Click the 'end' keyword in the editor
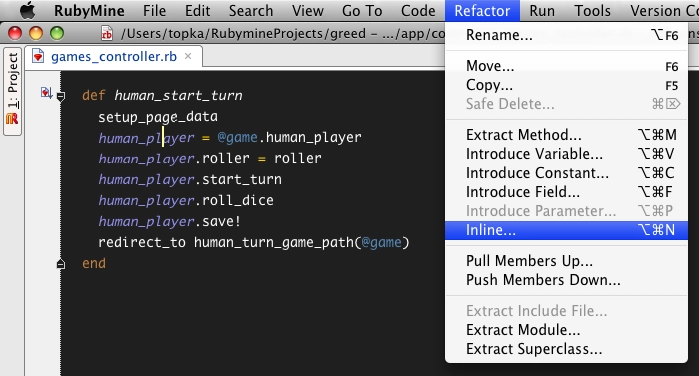 pyautogui.click(x=94, y=263)
